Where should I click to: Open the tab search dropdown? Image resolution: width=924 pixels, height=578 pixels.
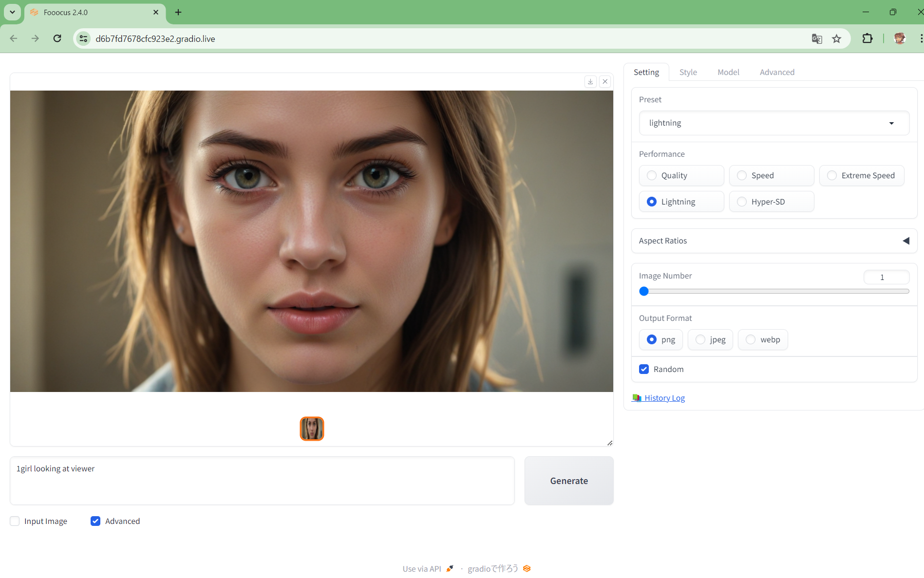coord(12,12)
